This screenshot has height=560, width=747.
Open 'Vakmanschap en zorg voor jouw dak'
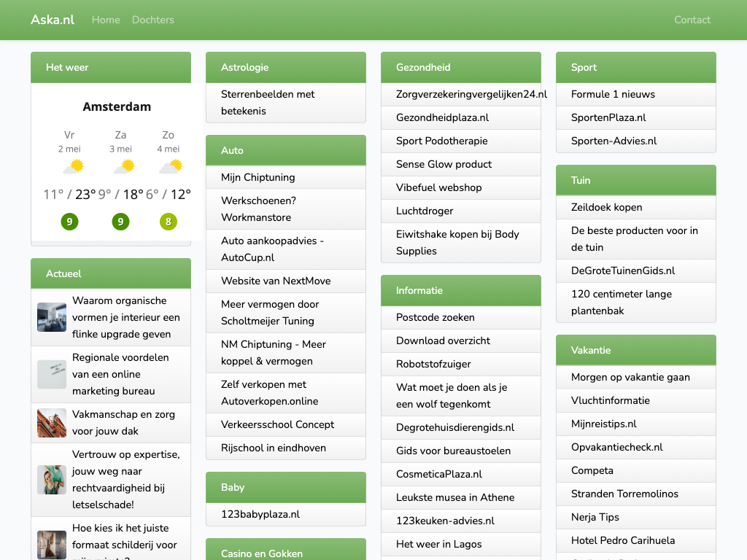click(x=123, y=423)
